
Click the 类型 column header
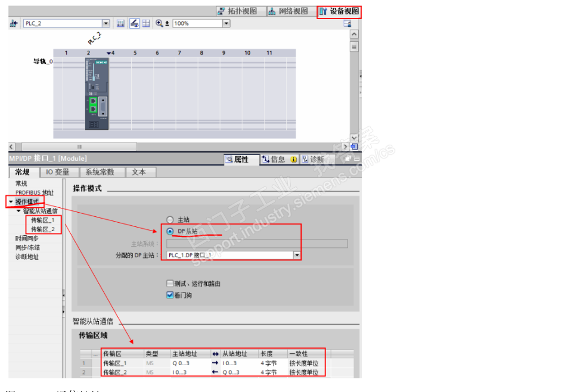158,353
